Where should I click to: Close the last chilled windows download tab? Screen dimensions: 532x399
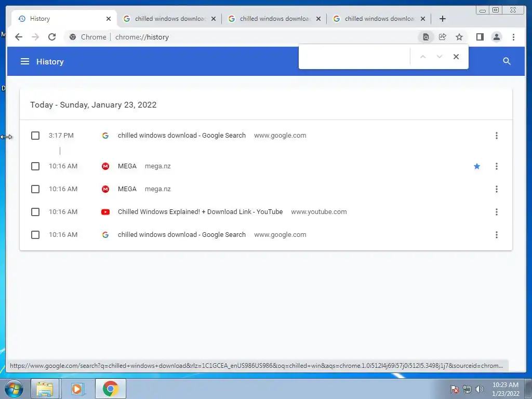point(423,19)
